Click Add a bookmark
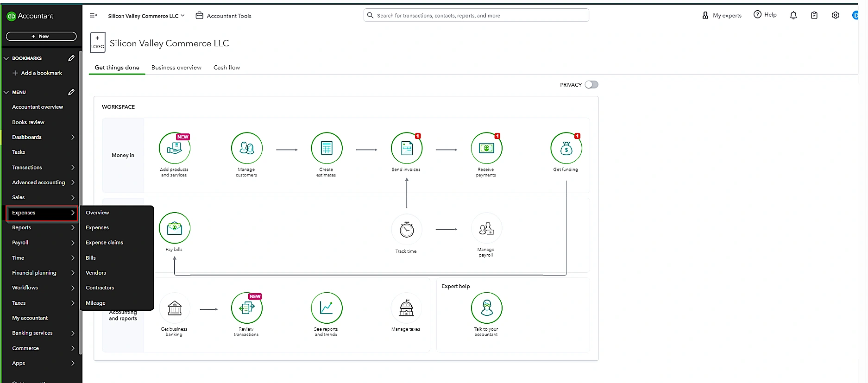Viewport: 868px width, 383px height. click(37, 73)
